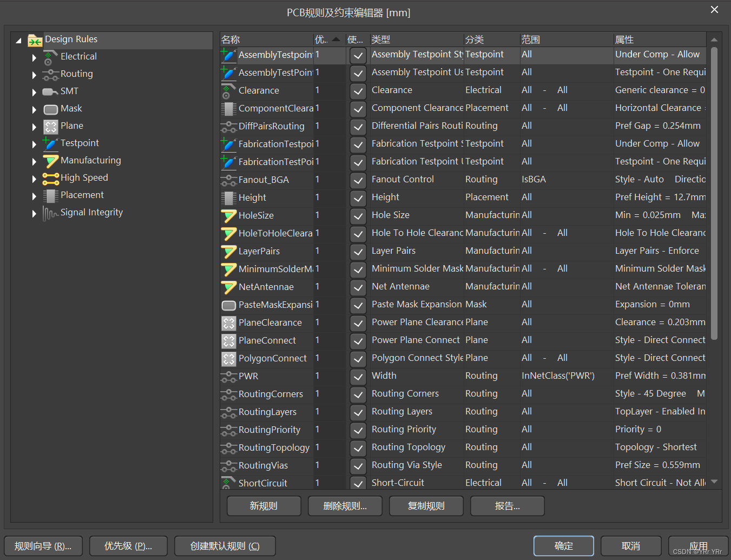Expand the Testpoint tree node
This screenshot has height=560, width=731.
click(34, 144)
